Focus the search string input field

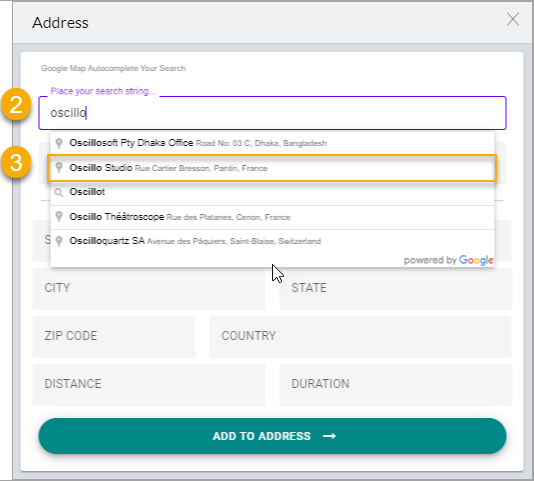tap(272, 113)
